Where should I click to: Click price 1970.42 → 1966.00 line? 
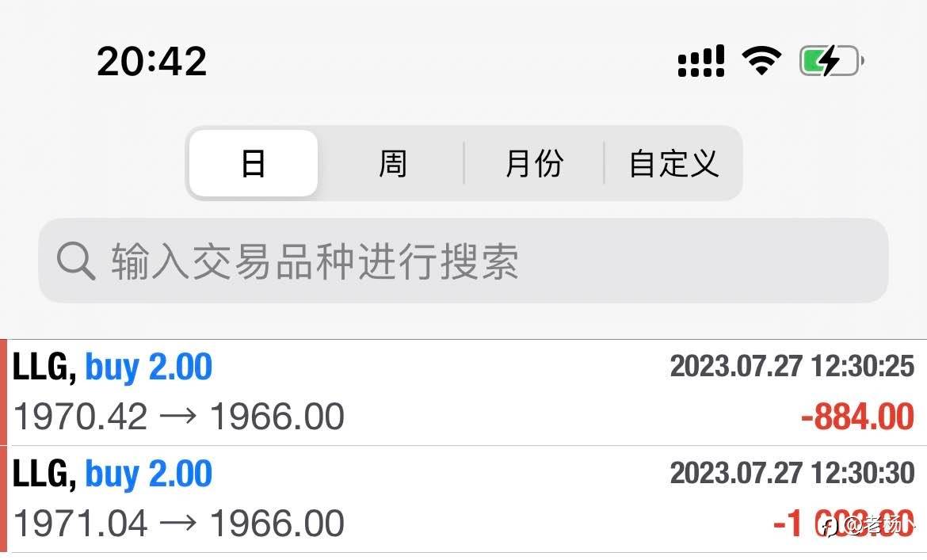(x=178, y=417)
